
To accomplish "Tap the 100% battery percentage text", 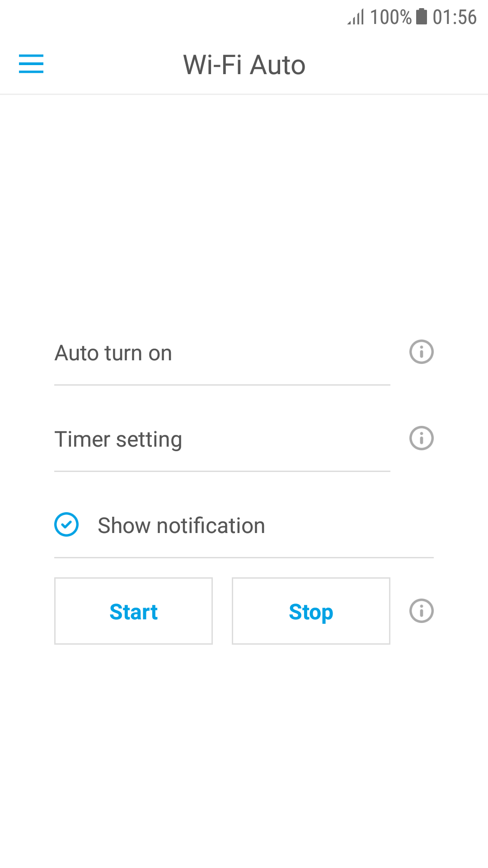I will click(390, 18).
